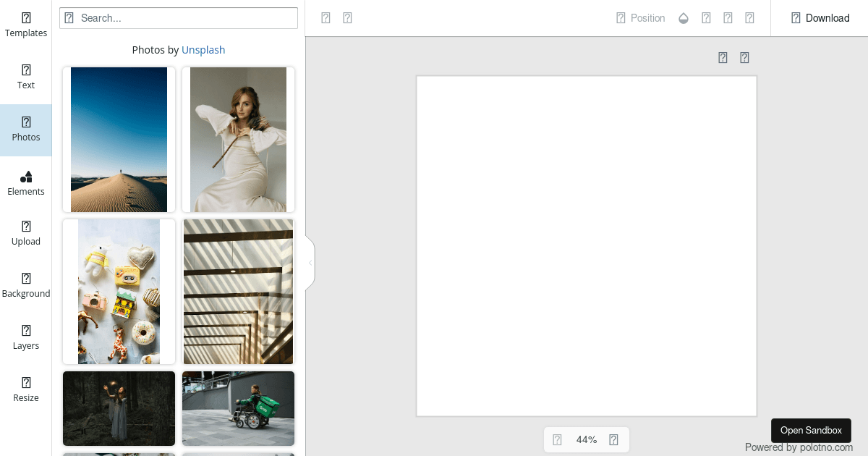The height and width of the screenshot is (456, 868).
Task: Follow the Unsplash link
Action: coord(203,50)
